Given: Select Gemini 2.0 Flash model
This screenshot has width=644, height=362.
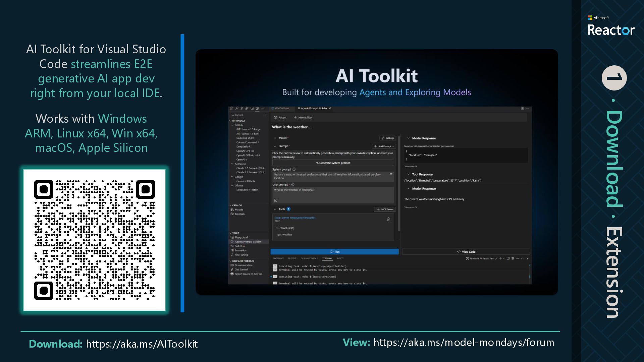Looking at the screenshot, I should [246, 181].
